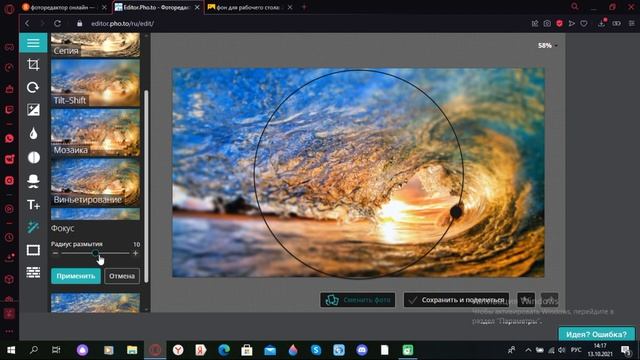Screen dimensions: 640x360
Task: Open Discord from the taskbar
Action: tap(362, 350)
